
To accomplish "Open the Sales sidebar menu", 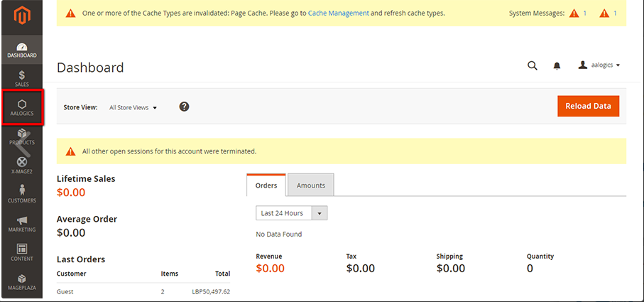I will coord(21,78).
